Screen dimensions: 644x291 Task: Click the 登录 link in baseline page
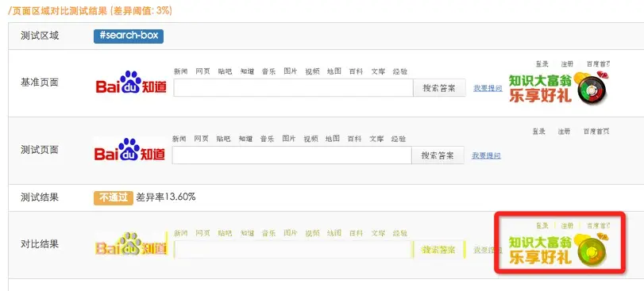tap(542, 64)
